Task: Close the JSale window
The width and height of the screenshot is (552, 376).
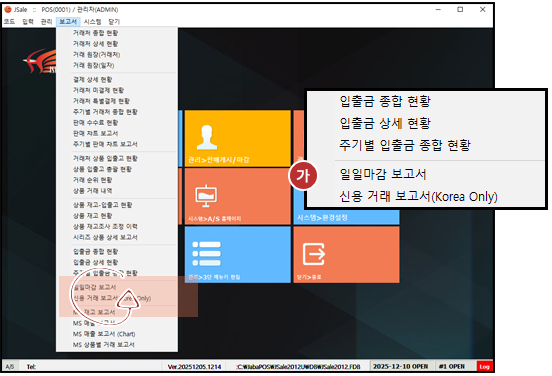Action: (483, 10)
